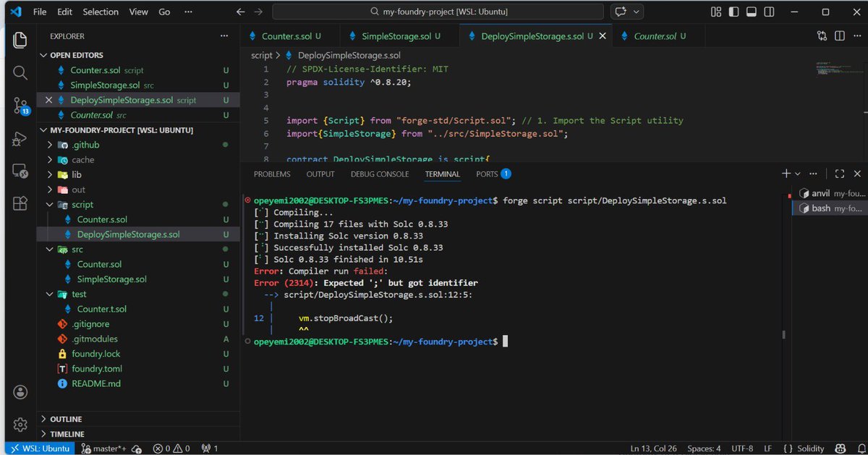Toggle the primary side bar visibility
The image size is (868, 455).
(732, 12)
